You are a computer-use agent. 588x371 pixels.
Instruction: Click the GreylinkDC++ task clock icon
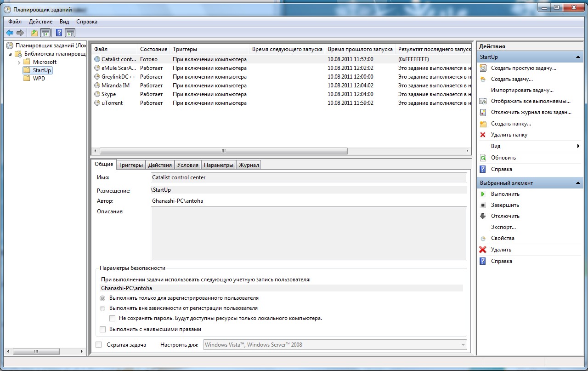(x=97, y=77)
